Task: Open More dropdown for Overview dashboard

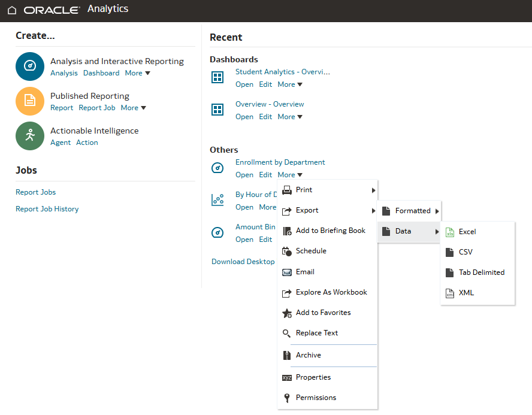Action: (290, 117)
